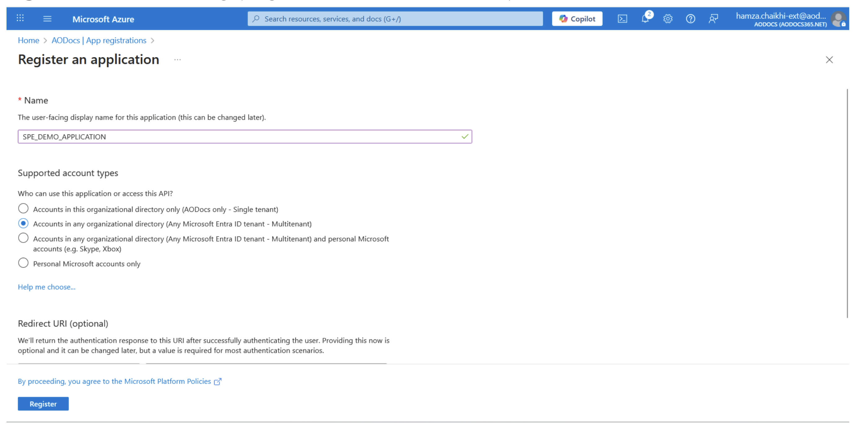Click the Register button
This screenshot has height=425, width=868.
pos(43,404)
